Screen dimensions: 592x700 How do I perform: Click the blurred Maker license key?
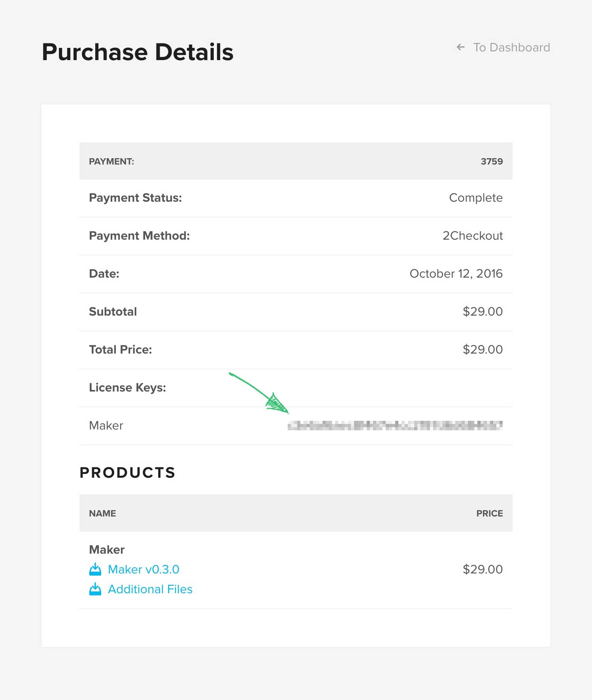(395, 426)
